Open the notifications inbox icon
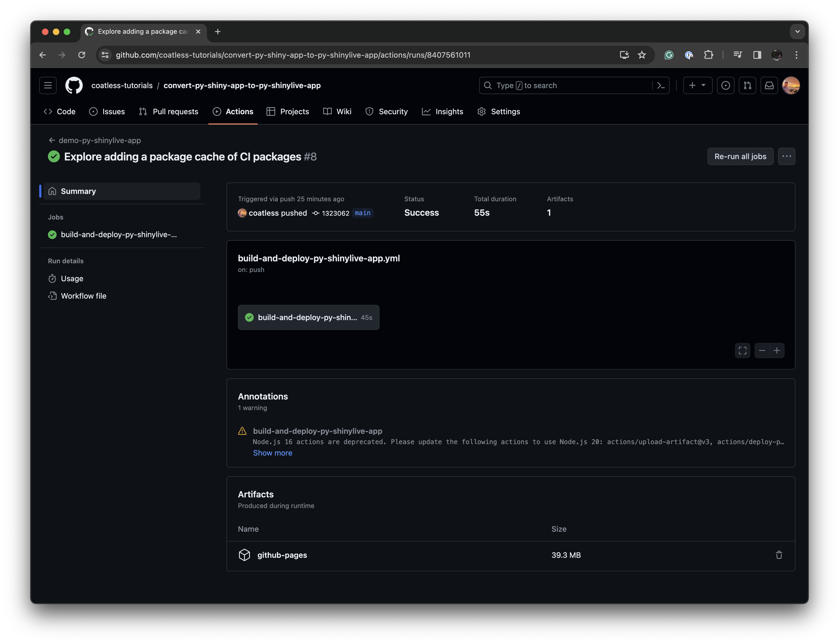 point(769,85)
